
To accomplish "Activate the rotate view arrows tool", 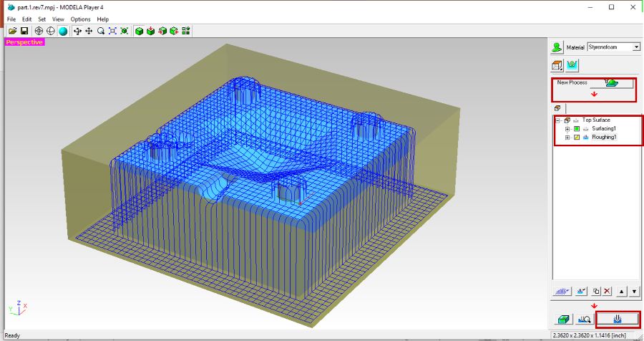I will [x=77, y=31].
